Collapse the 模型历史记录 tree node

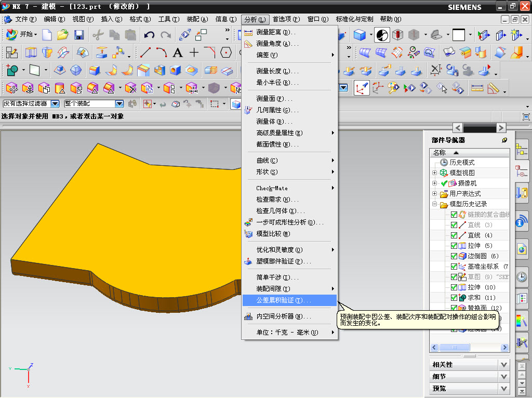[x=435, y=204]
